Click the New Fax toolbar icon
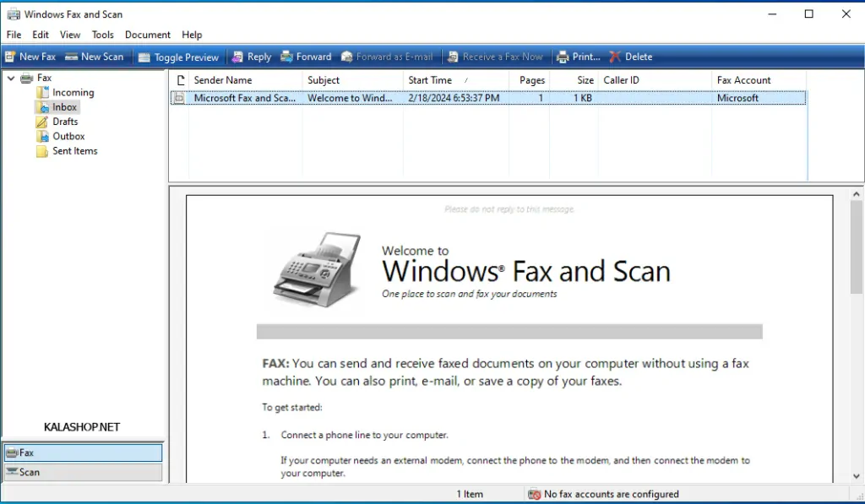This screenshot has height=504, width=865. (x=30, y=57)
